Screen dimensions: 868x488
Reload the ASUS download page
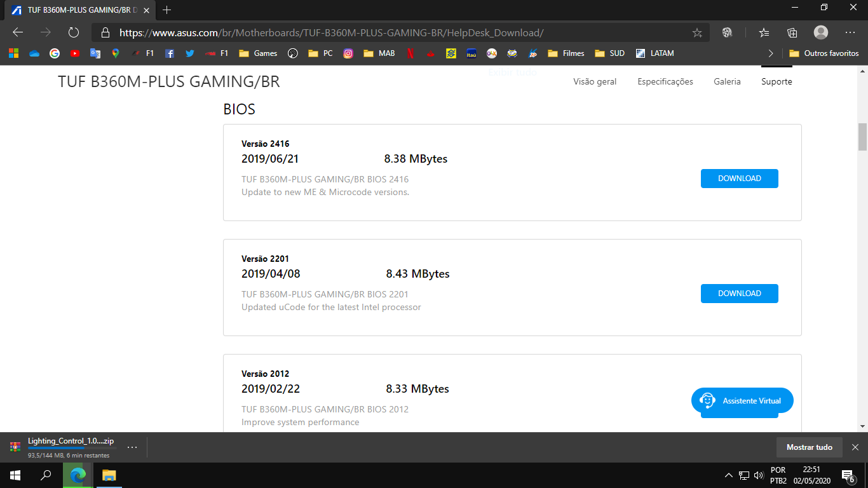click(x=74, y=32)
